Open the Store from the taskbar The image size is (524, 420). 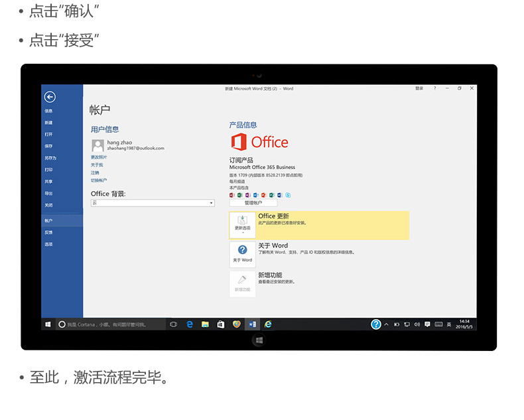coord(221,324)
